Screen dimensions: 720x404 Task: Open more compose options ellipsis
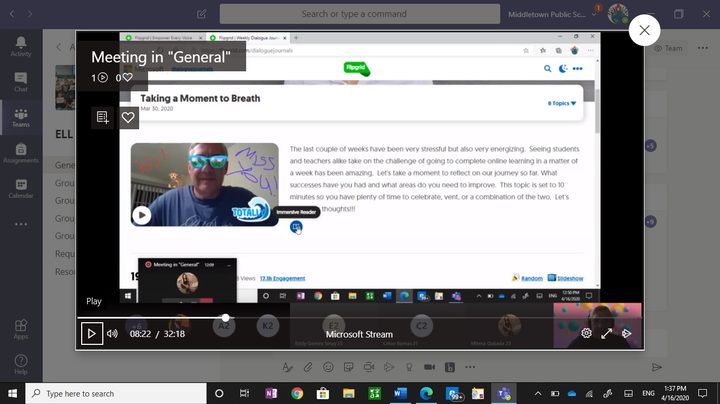(470, 367)
